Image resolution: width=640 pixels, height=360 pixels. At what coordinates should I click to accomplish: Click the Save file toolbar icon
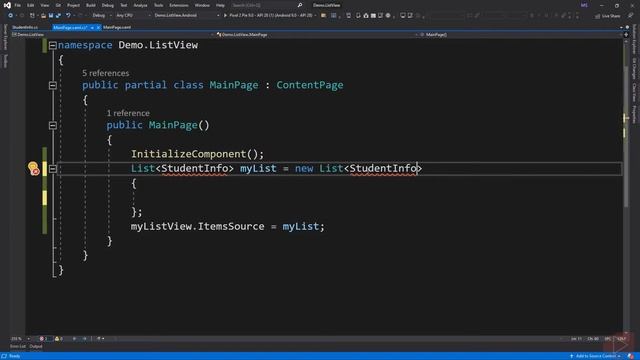click(x=51, y=16)
